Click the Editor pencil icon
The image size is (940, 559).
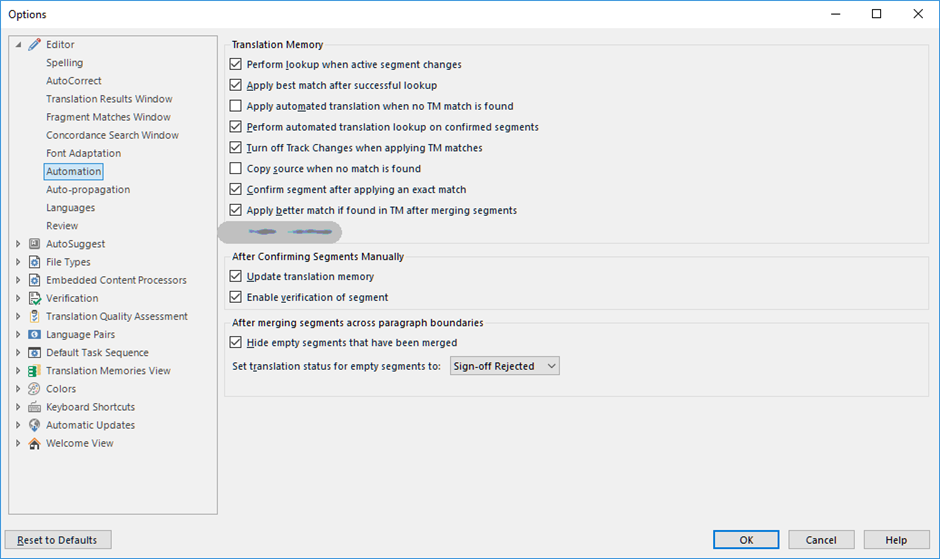(x=35, y=44)
